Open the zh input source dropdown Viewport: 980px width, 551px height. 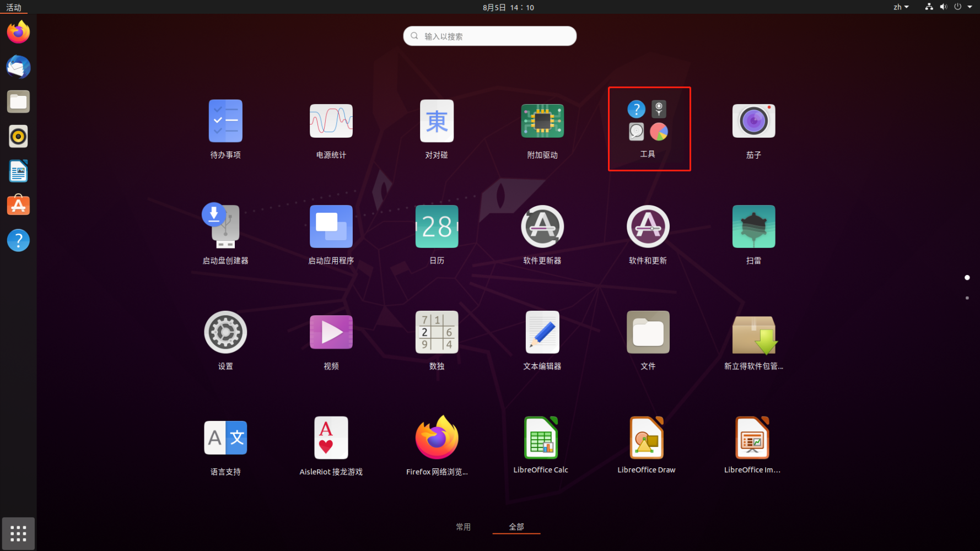click(x=901, y=7)
